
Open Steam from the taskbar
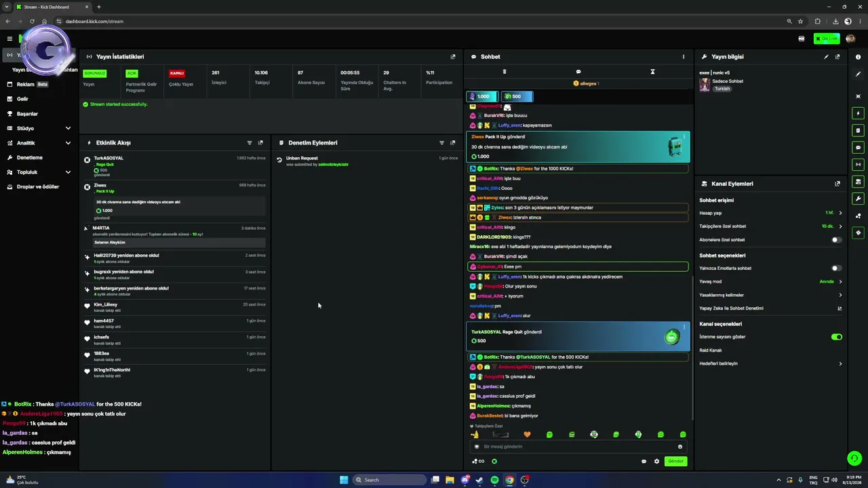tap(479, 480)
